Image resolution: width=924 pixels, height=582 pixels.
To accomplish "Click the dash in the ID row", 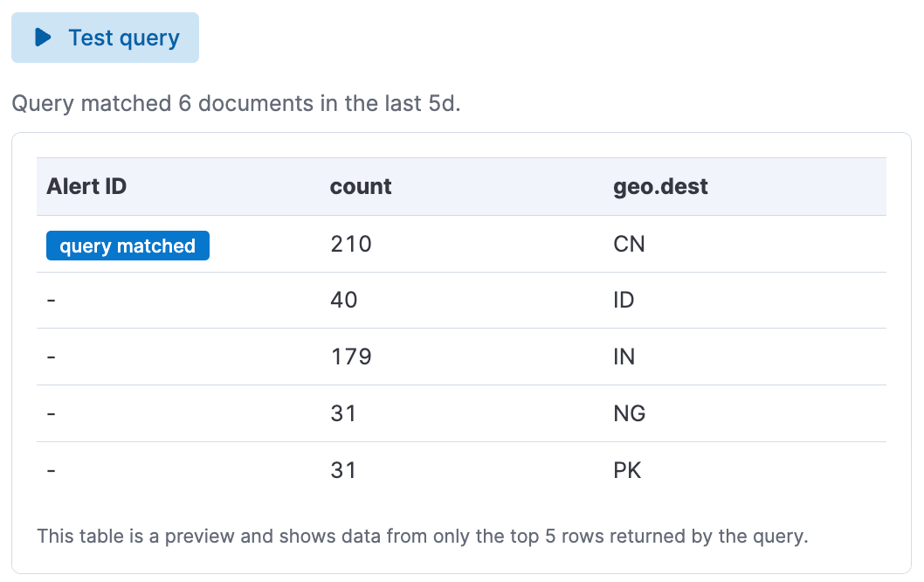I will (52, 300).
